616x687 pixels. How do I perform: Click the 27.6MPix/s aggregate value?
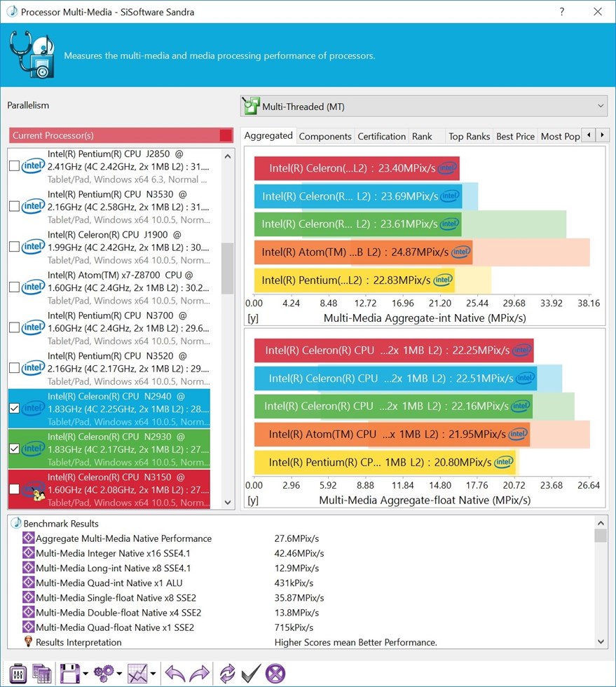[296, 538]
